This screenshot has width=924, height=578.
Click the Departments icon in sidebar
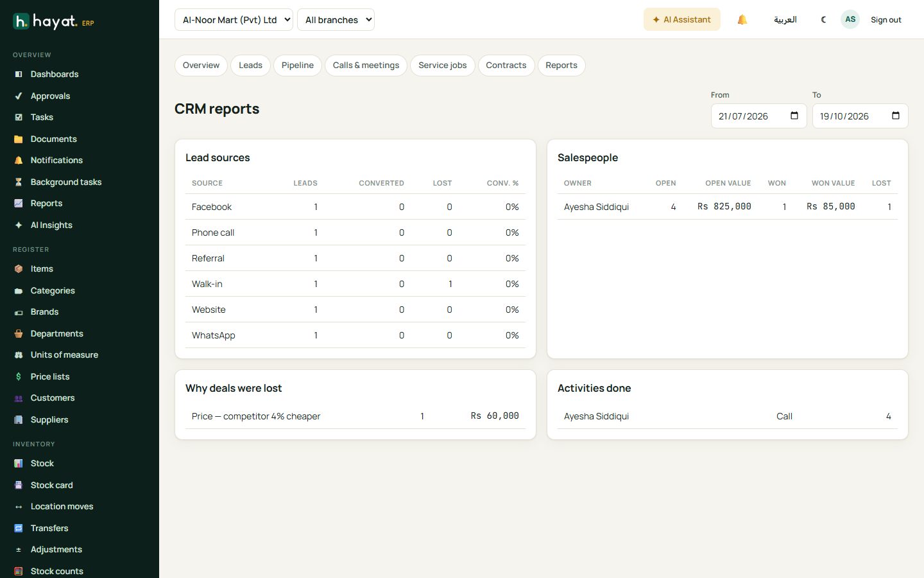(x=19, y=334)
